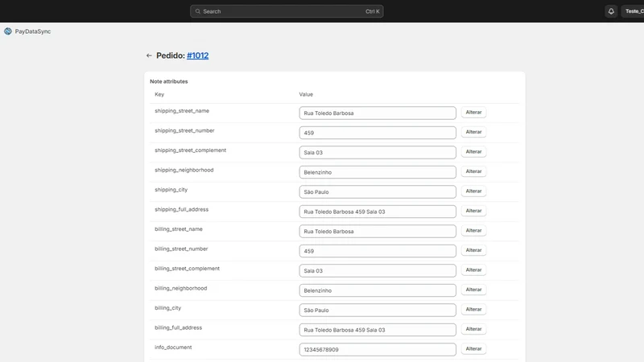
Task: Edit billing_full_address value field
Action: click(378, 330)
